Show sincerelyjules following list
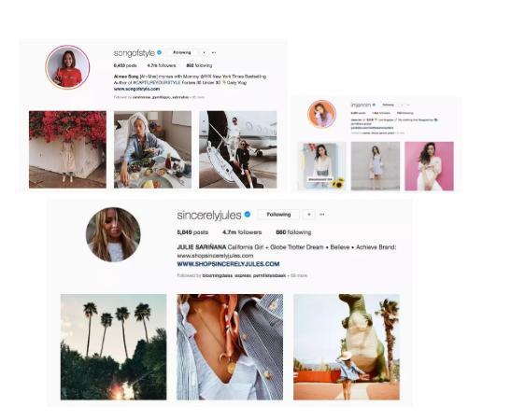Image resolution: width=511 pixels, height=420 pixels. pos(293,232)
